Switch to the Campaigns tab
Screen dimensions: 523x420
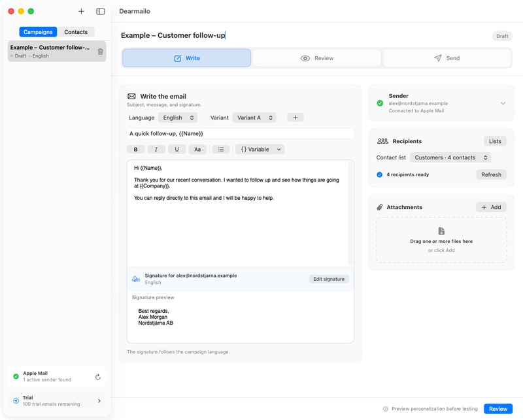pos(38,32)
